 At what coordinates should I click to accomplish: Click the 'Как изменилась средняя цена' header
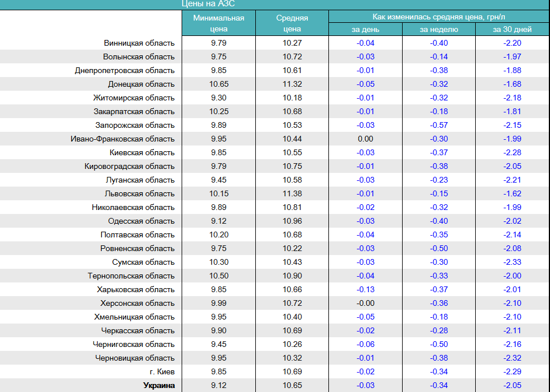pyautogui.click(x=439, y=17)
